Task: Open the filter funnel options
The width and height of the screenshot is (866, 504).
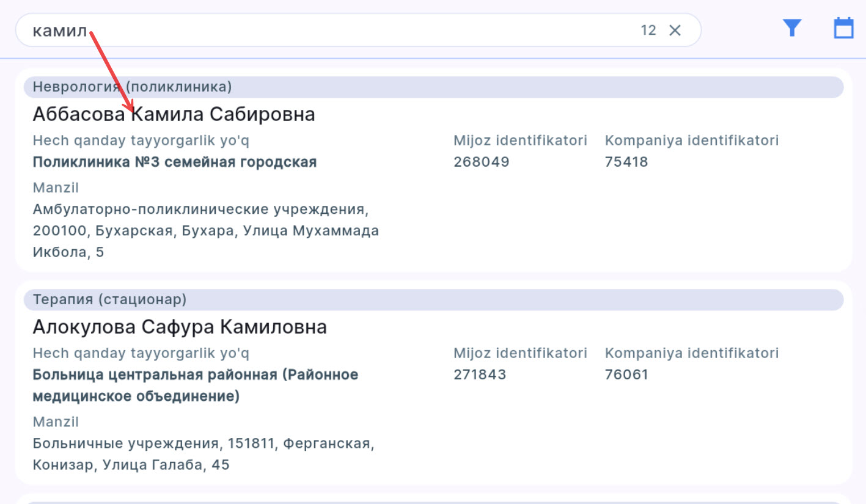Action: click(x=792, y=28)
